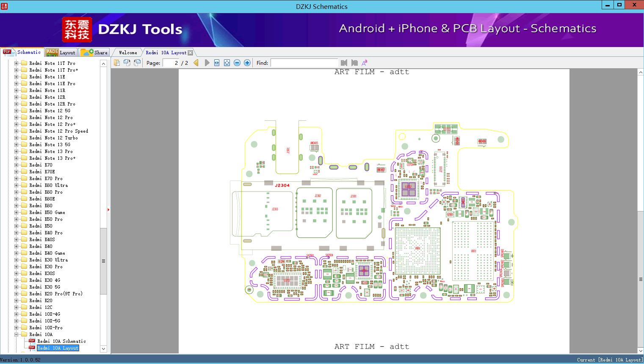Expand the Redmi K50 Pro folder
This screenshot has width=644, height=364.
pos(16,219)
